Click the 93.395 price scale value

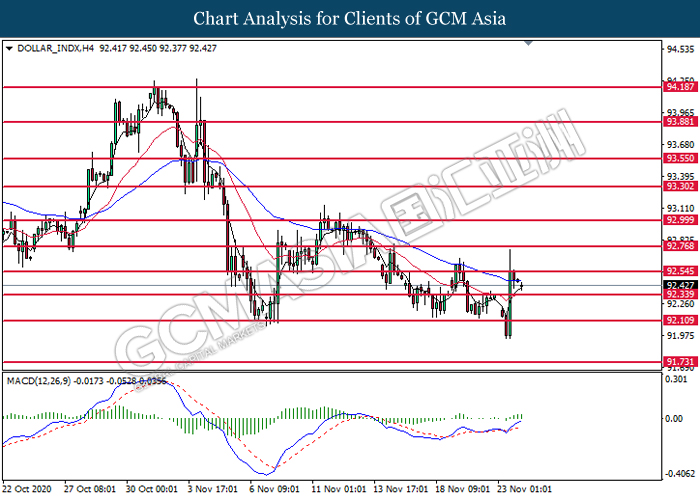click(x=680, y=177)
